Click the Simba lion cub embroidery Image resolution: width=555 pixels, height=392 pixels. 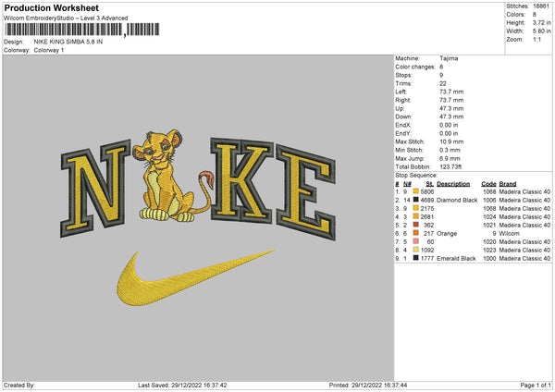coord(172,176)
